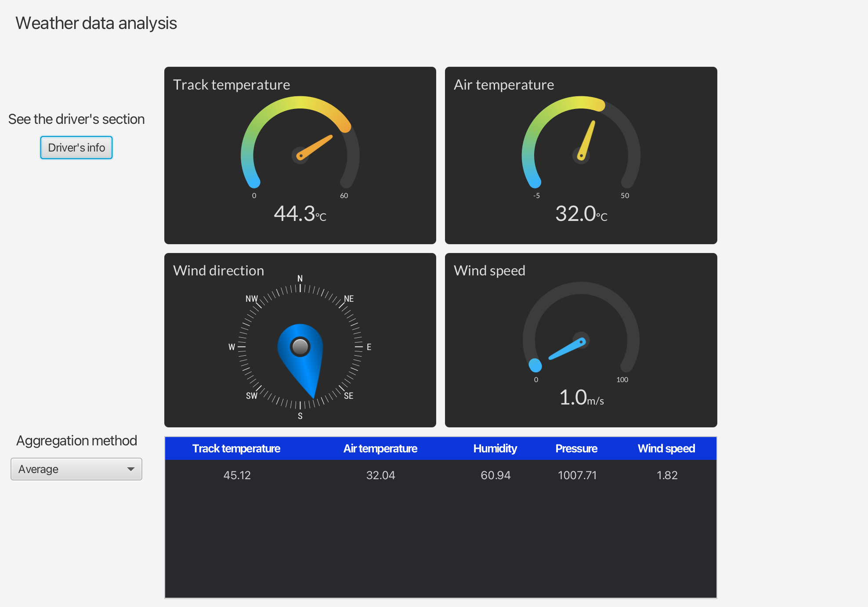Click the See the driver's section label
The width and height of the screenshot is (868, 607).
[x=76, y=119]
